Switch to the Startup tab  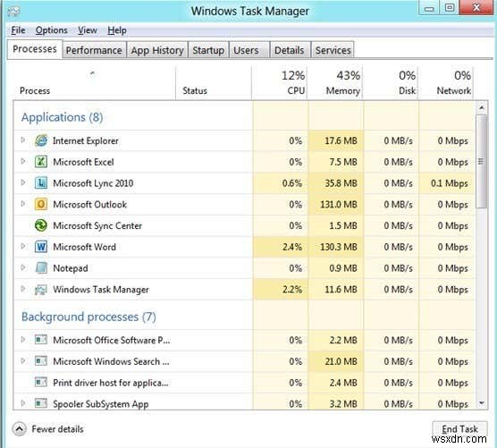click(x=208, y=50)
